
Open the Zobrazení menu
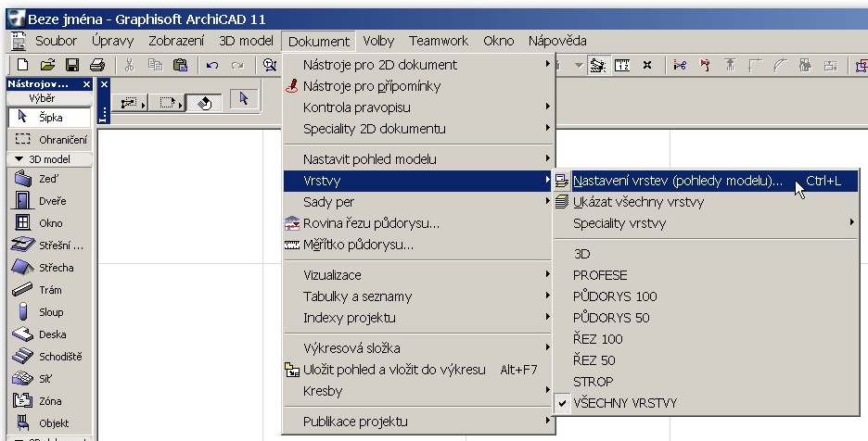[176, 41]
